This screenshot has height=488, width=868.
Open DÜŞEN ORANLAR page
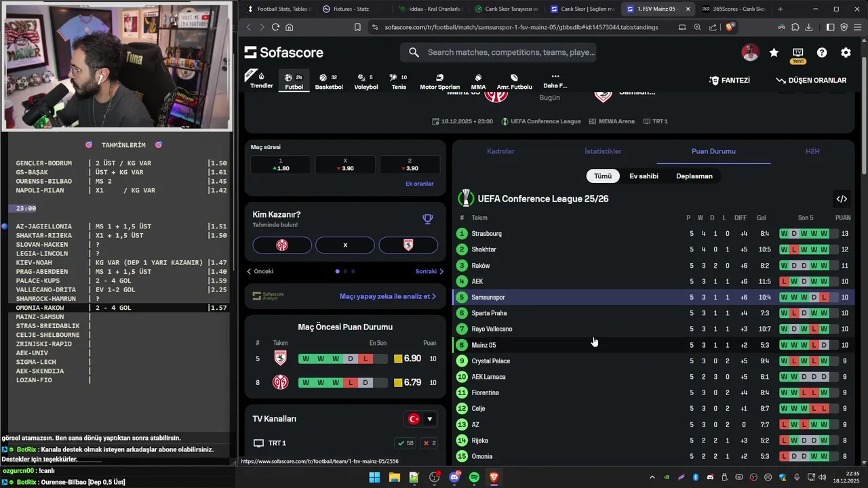[x=811, y=80]
